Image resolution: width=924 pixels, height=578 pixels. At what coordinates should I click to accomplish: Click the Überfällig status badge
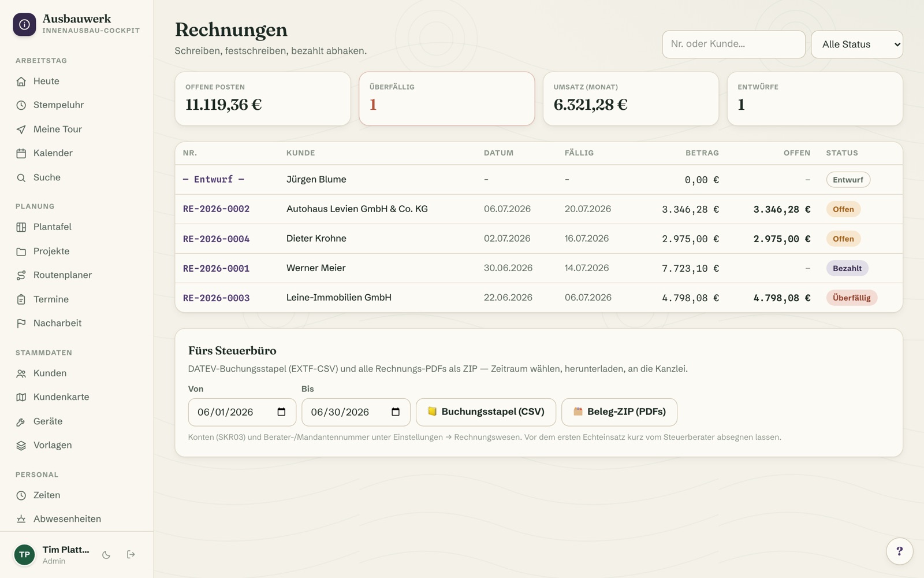pos(851,298)
